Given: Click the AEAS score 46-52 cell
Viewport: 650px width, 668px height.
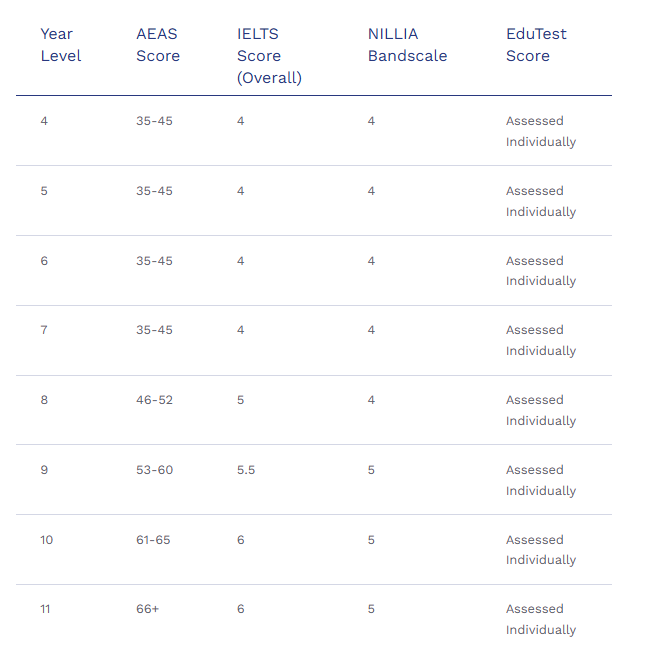Looking at the screenshot, I should pyautogui.click(x=154, y=400).
